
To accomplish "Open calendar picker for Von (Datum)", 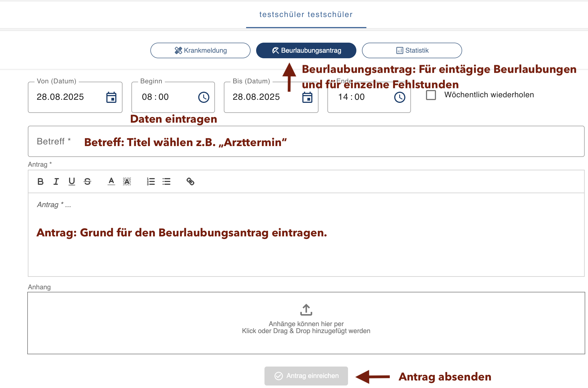I will [111, 97].
